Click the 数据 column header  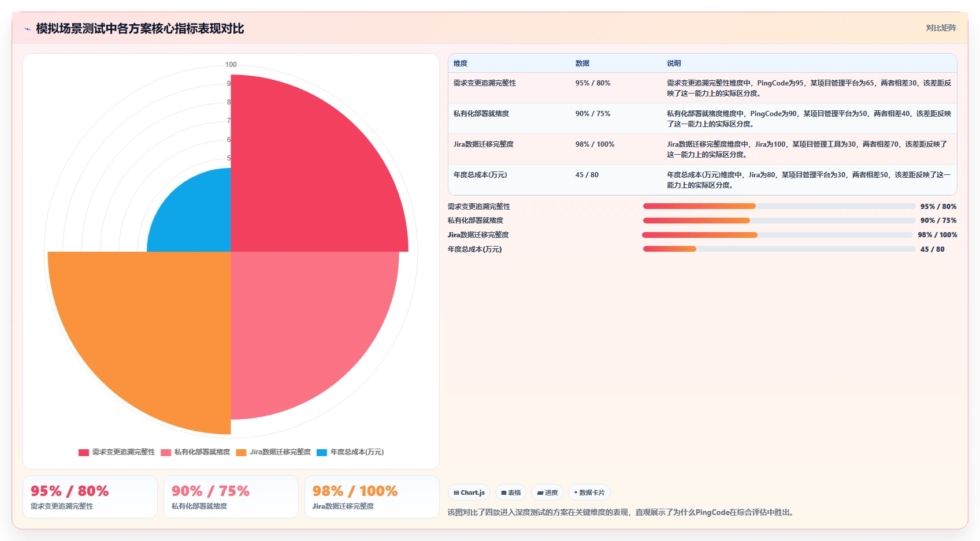(582, 64)
